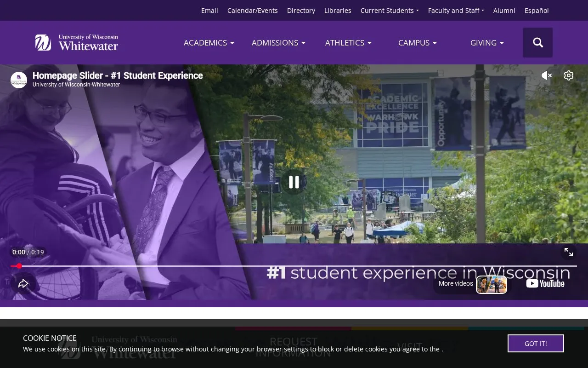The width and height of the screenshot is (588, 368).
Task: Click the More videos thumbnail
Action: tap(492, 284)
